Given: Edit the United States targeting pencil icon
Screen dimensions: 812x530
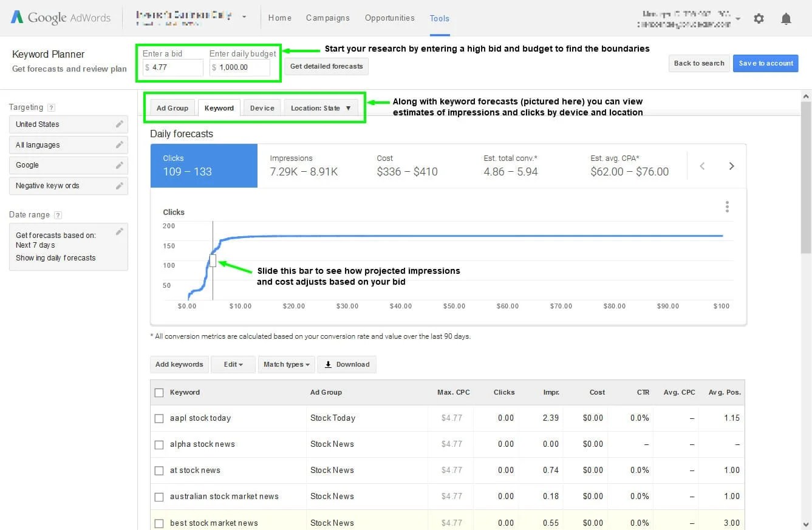Looking at the screenshot, I should tap(120, 124).
